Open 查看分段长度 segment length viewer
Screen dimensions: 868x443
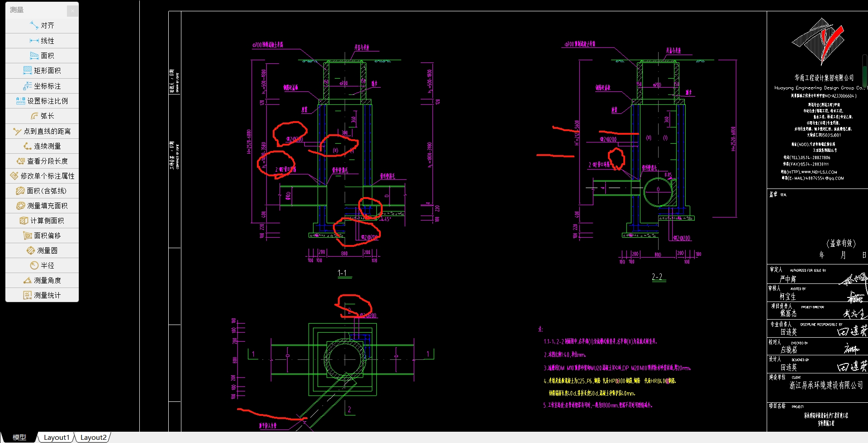(x=42, y=161)
